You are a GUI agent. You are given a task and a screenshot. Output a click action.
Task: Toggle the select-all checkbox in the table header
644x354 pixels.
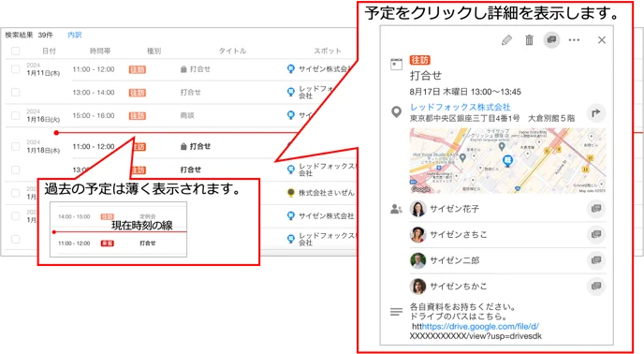16,51
